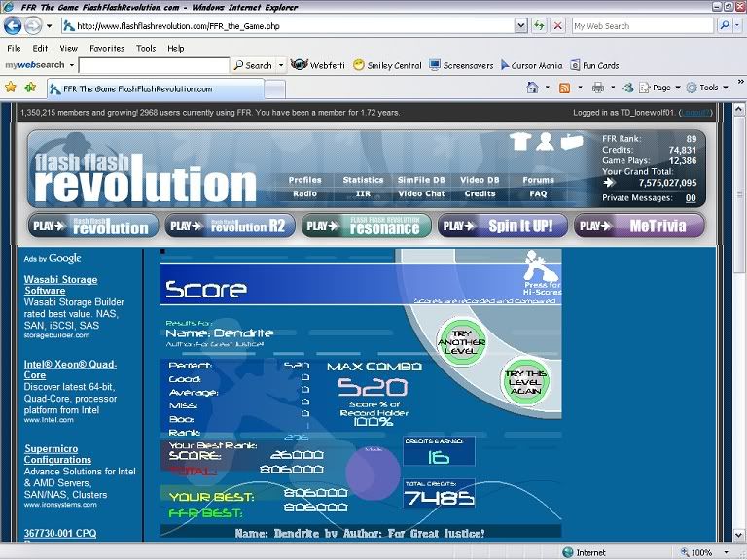Open the Wasabi Storage Software ad link
The image size is (747, 560).
(x=59, y=284)
